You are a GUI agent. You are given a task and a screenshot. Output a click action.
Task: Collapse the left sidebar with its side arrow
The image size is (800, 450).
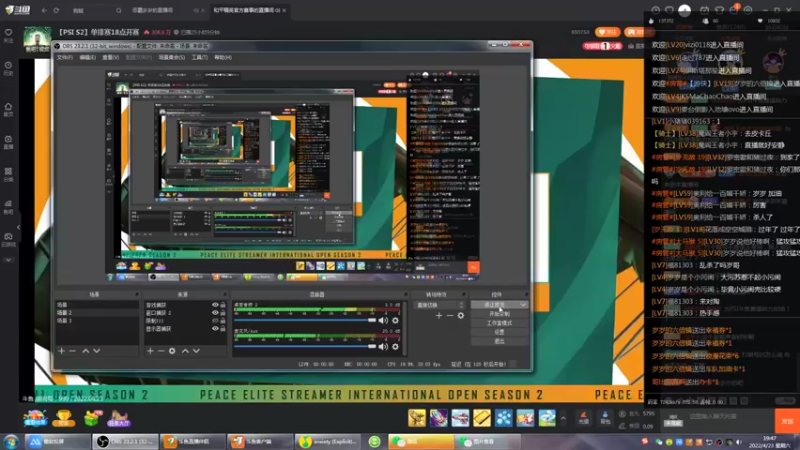pyautogui.click(x=18, y=227)
